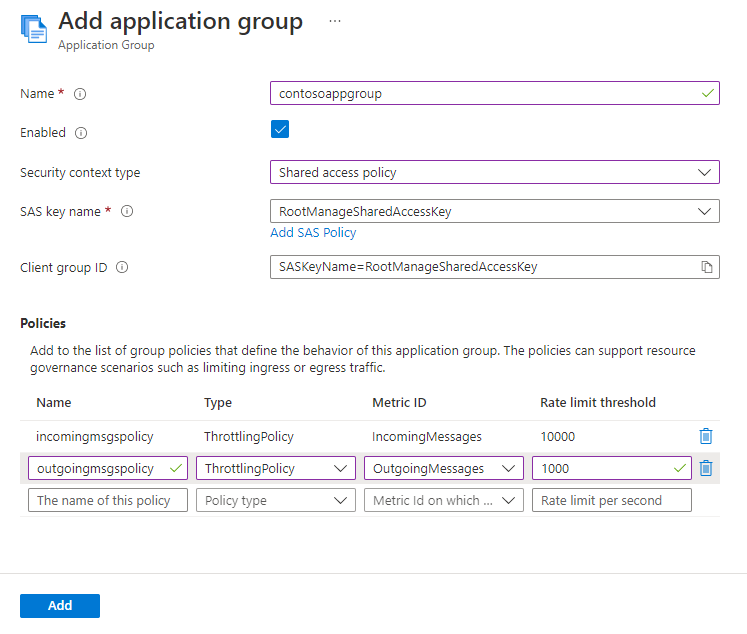Delete the outgoingmsgspolicy row
Image resolution: width=747 pixels, height=634 pixels.
706,468
